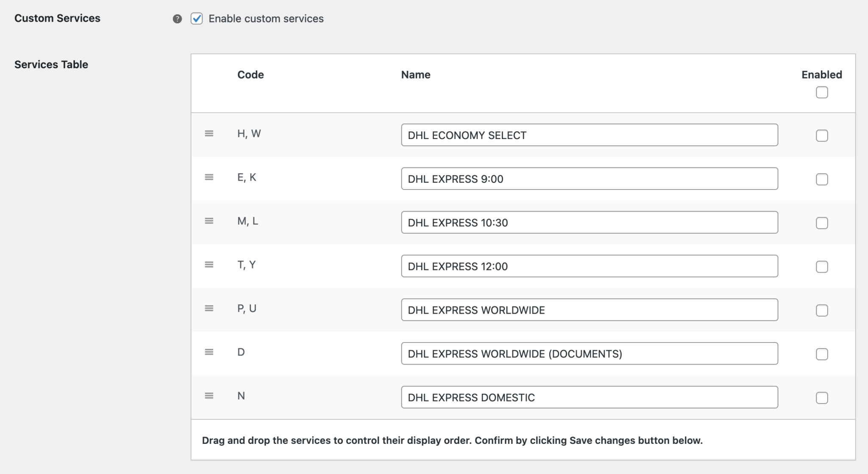Screen dimensions: 868x474
Task: Toggle the select-all checkbox under Enabled header
Action: pos(821,92)
